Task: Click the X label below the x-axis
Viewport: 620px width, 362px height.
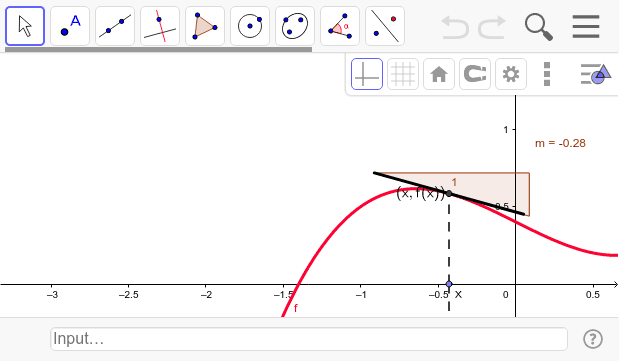Action: pyautogui.click(x=458, y=295)
